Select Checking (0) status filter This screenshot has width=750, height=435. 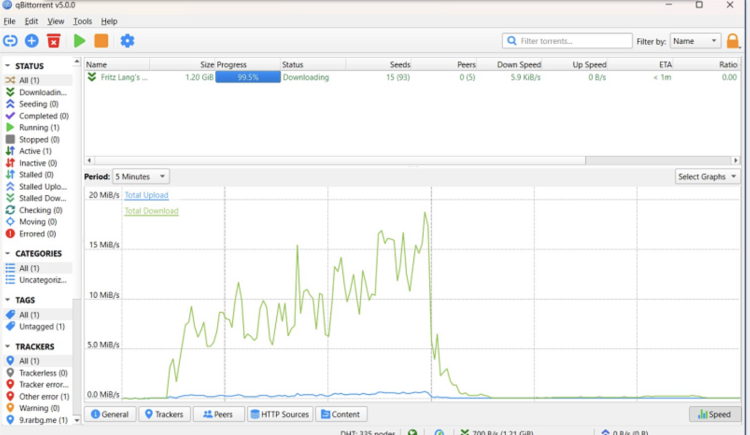pyautogui.click(x=38, y=210)
